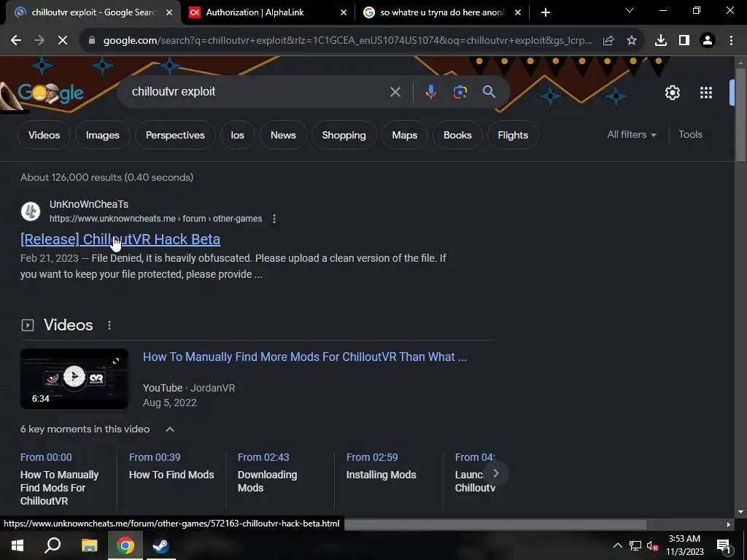The height and width of the screenshot is (560, 747).
Task: Collapse the 6 key moments section
Action: (169, 429)
